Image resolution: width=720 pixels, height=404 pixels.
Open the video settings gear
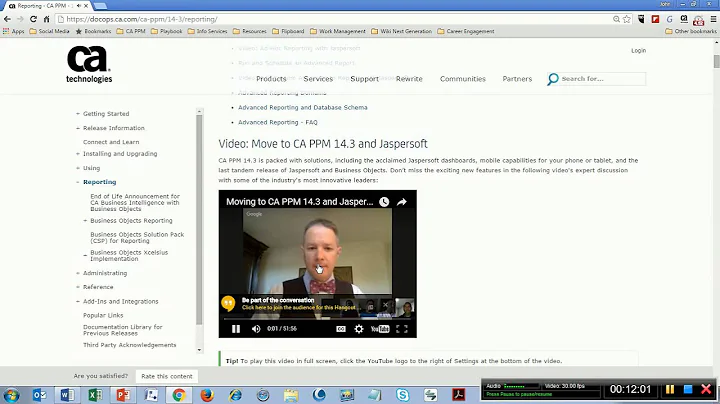359,329
